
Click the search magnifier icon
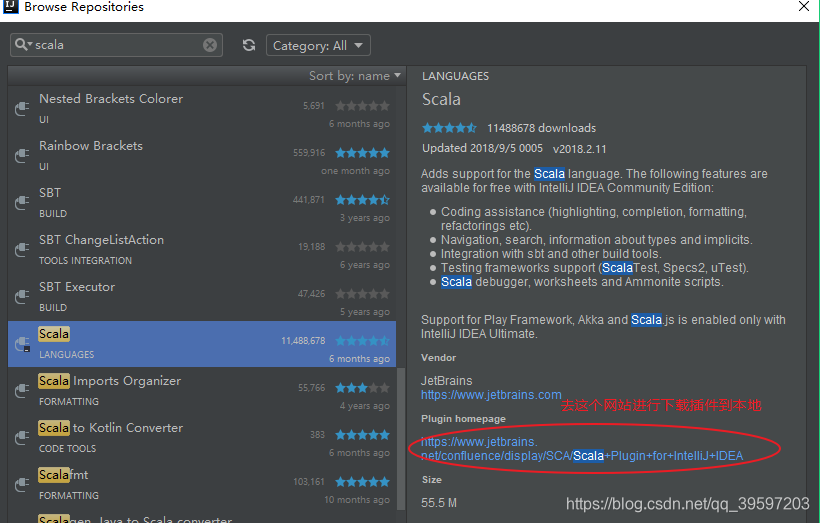(21, 44)
